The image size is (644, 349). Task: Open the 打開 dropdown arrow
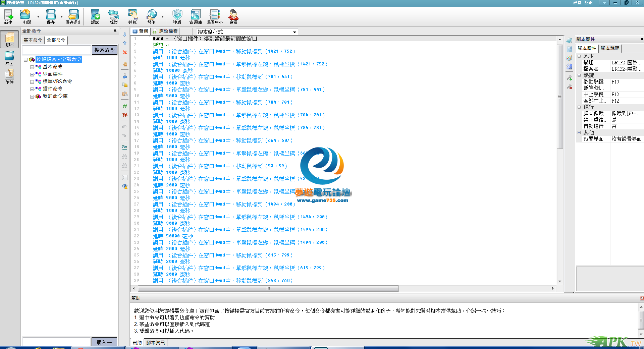38,17
